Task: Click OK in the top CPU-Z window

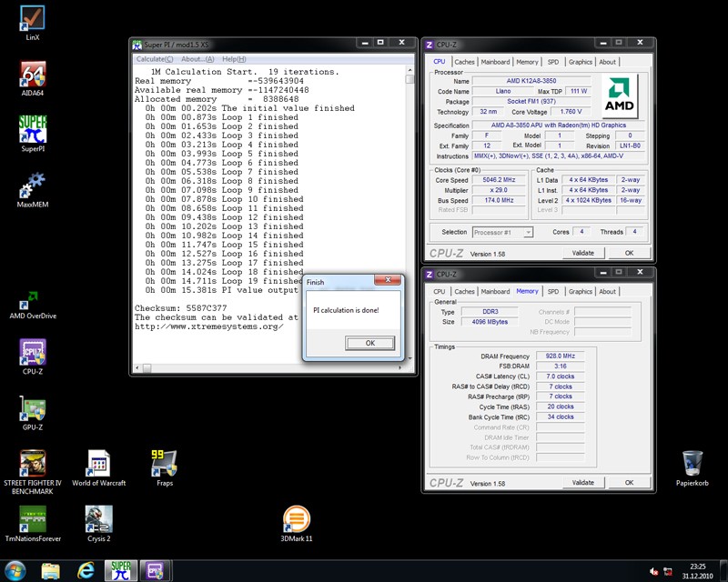Action: click(629, 253)
